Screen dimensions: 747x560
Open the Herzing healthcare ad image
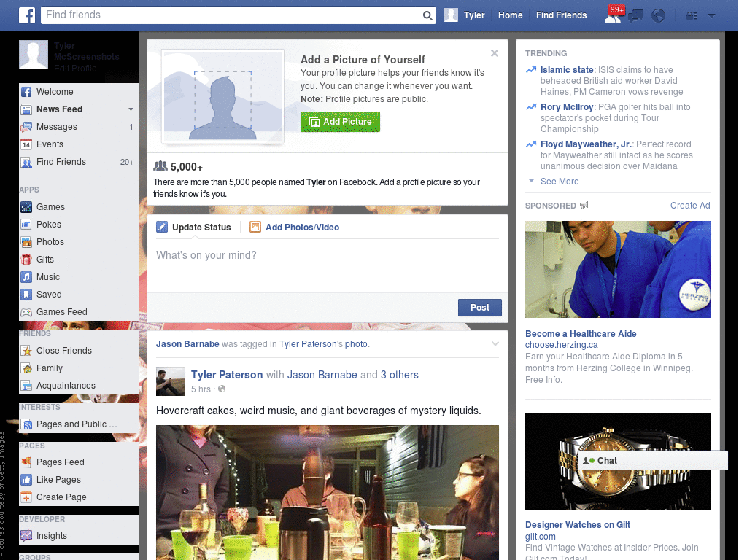(x=617, y=270)
